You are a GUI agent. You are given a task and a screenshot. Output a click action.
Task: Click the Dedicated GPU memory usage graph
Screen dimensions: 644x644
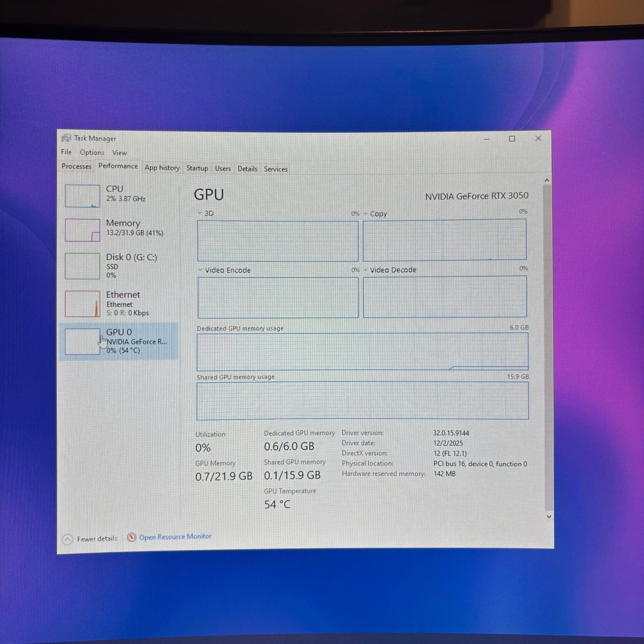pyautogui.click(x=362, y=352)
